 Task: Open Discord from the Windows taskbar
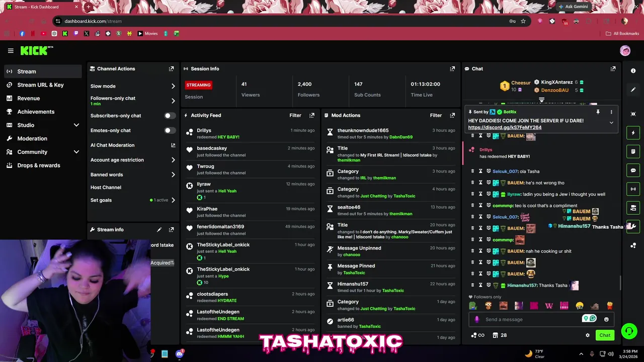point(180,354)
